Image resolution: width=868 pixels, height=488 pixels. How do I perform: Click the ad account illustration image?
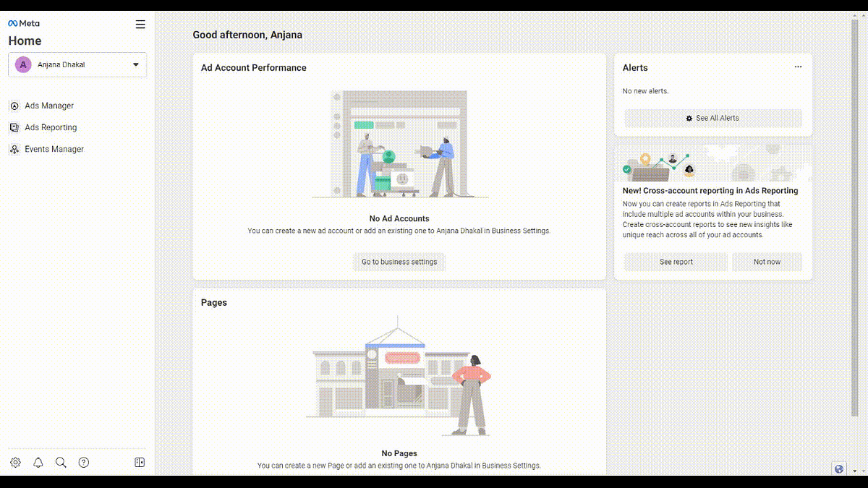click(x=399, y=145)
